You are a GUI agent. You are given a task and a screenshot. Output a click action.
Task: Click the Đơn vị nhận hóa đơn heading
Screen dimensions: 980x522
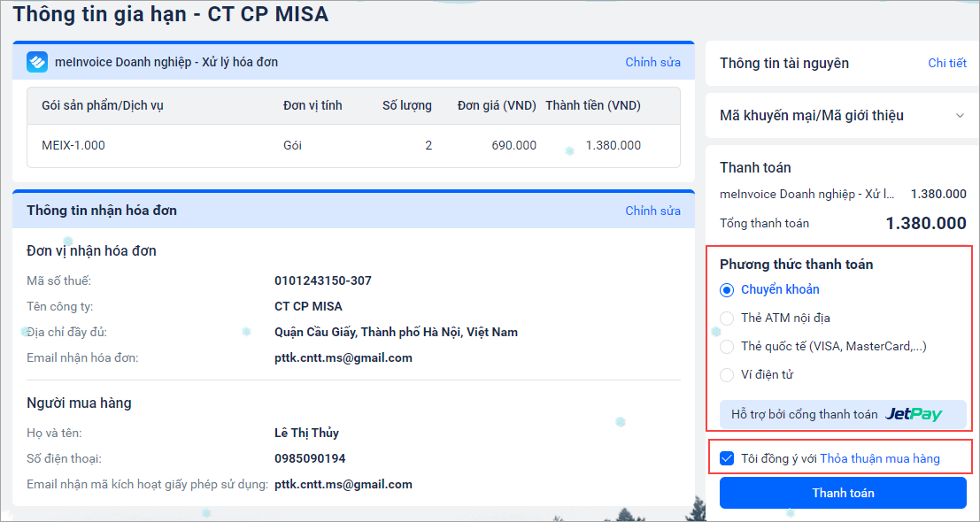91,251
